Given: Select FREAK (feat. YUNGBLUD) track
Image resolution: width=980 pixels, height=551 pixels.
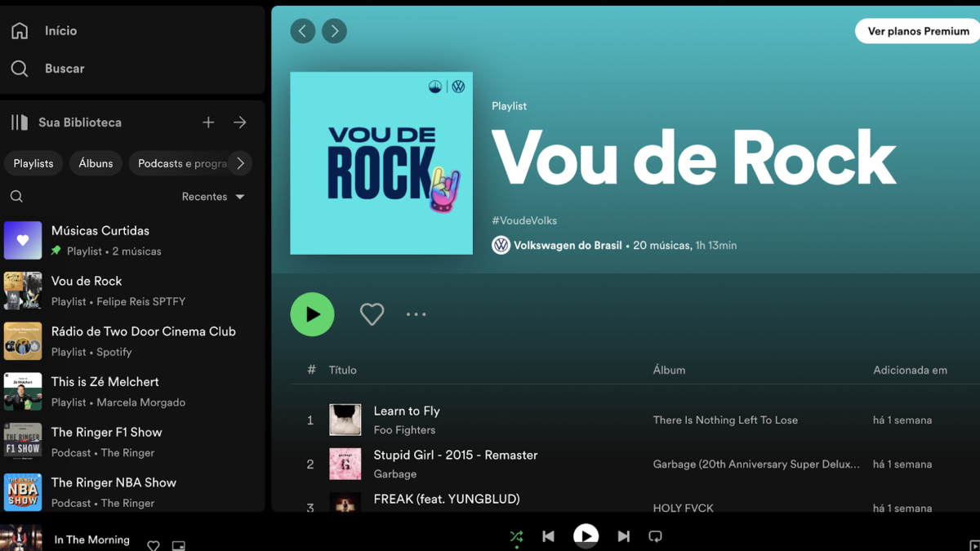Looking at the screenshot, I should pos(447,500).
